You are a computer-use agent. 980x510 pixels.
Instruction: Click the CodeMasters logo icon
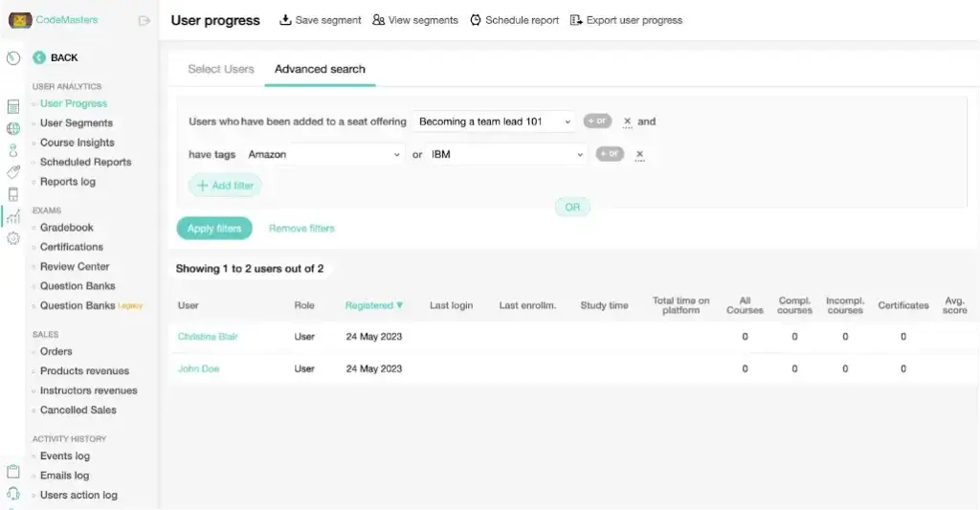[x=20, y=20]
